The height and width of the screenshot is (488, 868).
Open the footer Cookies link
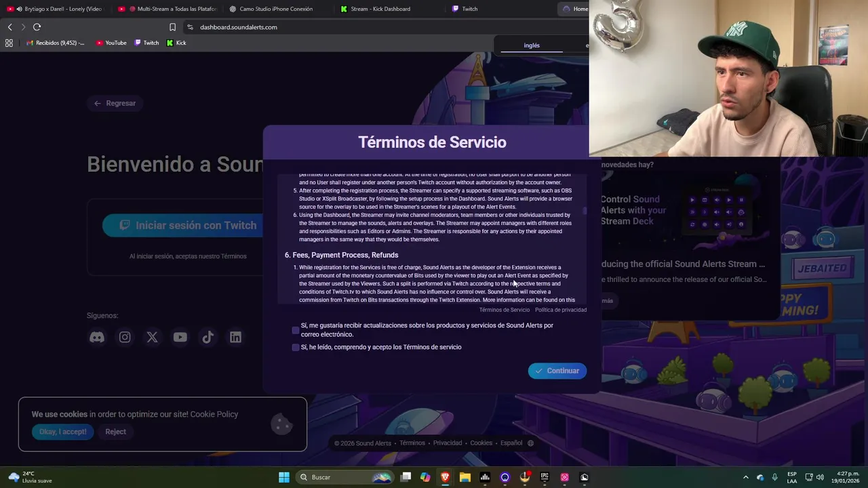pyautogui.click(x=481, y=443)
